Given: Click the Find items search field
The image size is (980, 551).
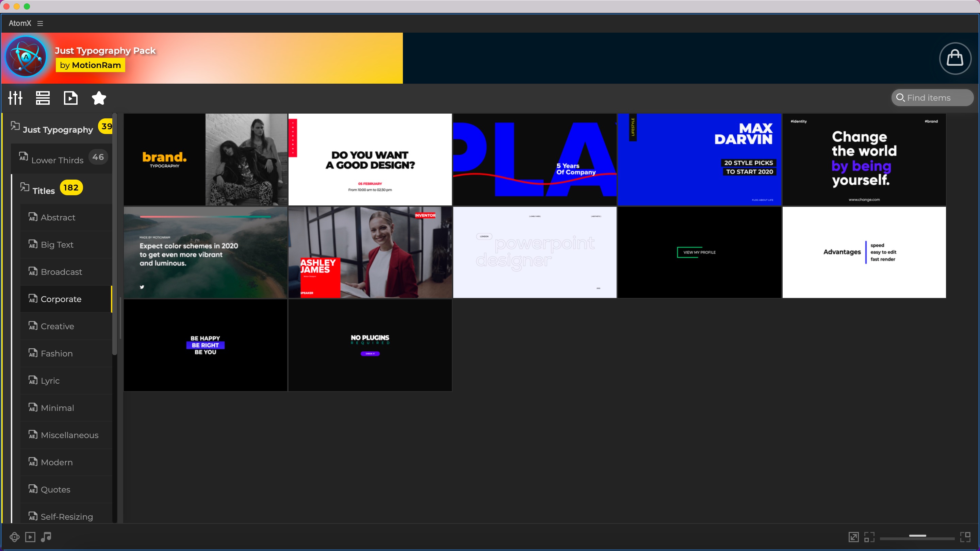Looking at the screenshot, I should pyautogui.click(x=932, y=98).
